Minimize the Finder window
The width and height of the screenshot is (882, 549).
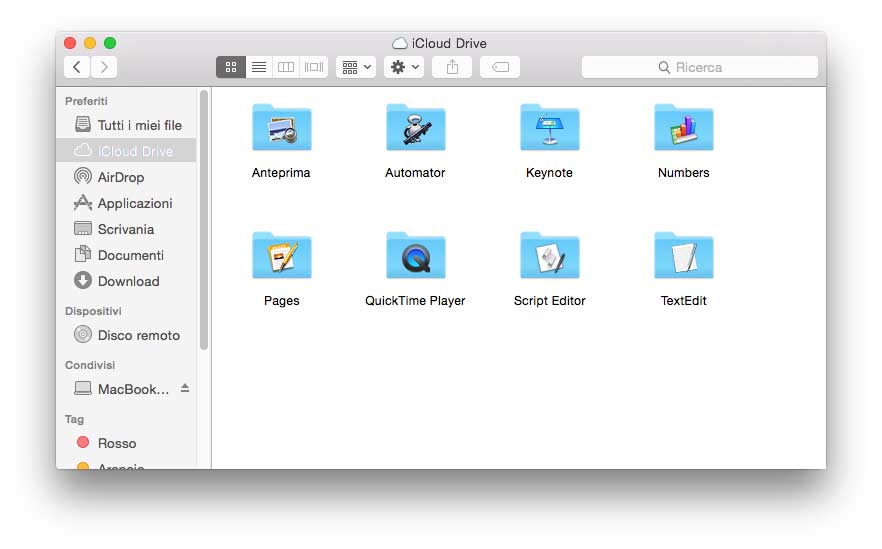(90, 43)
